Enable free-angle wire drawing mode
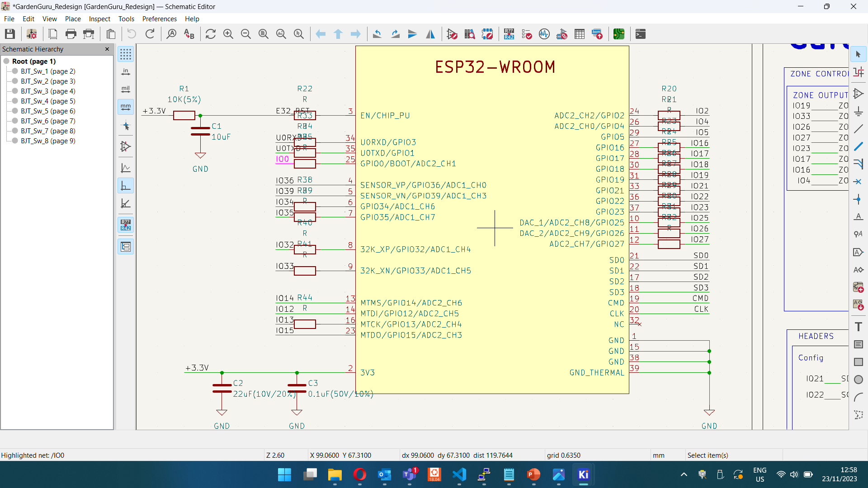Screen dimensions: 868x488 click(126, 168)
